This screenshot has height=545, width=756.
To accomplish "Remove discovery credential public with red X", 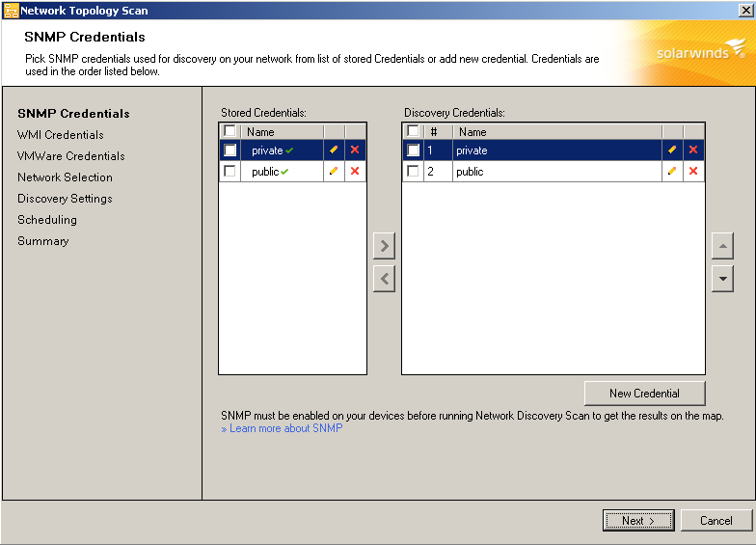I will [693, 172].
